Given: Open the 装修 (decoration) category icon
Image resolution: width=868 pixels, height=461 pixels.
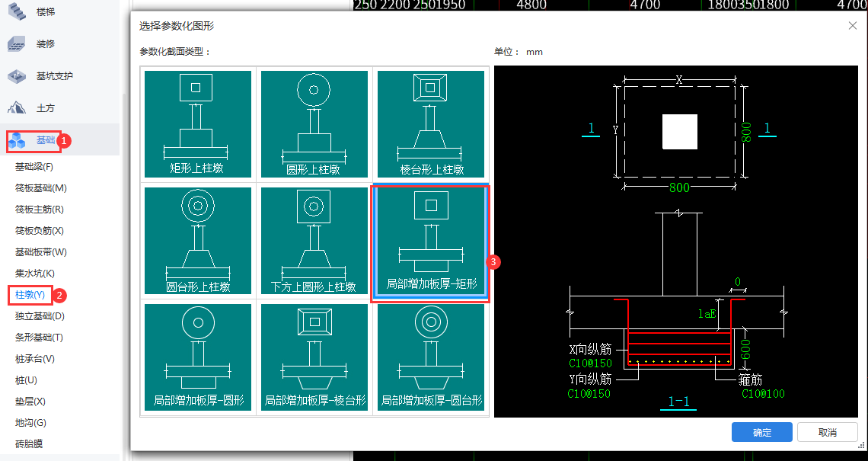Looking at the screenshot, I should (17, 43).
